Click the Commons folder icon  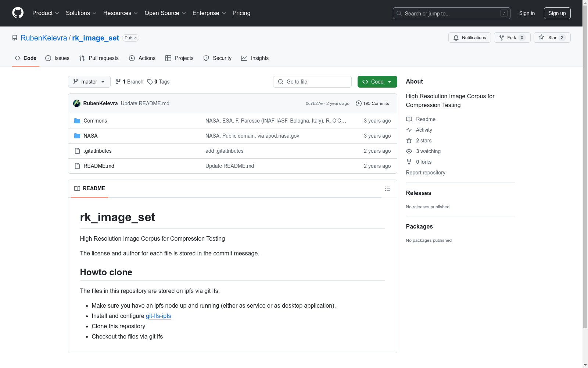pos(77,121)
